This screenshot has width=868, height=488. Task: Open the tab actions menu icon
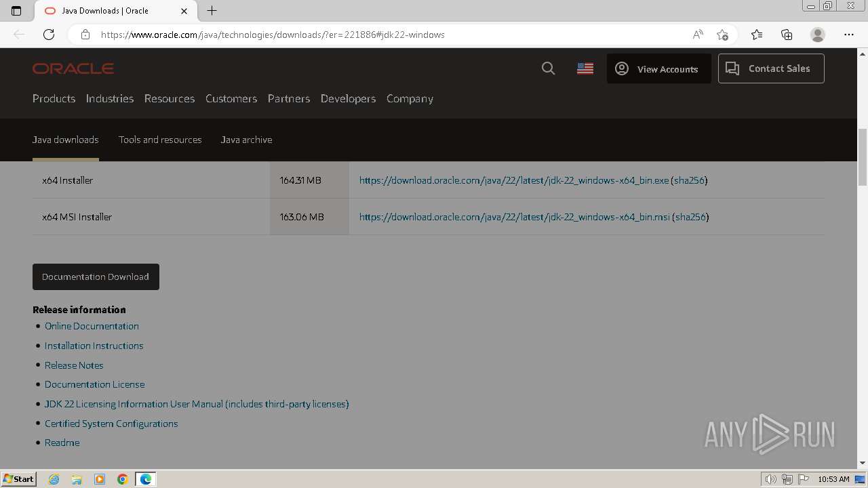pyautogui.click(x=16, y=11)
